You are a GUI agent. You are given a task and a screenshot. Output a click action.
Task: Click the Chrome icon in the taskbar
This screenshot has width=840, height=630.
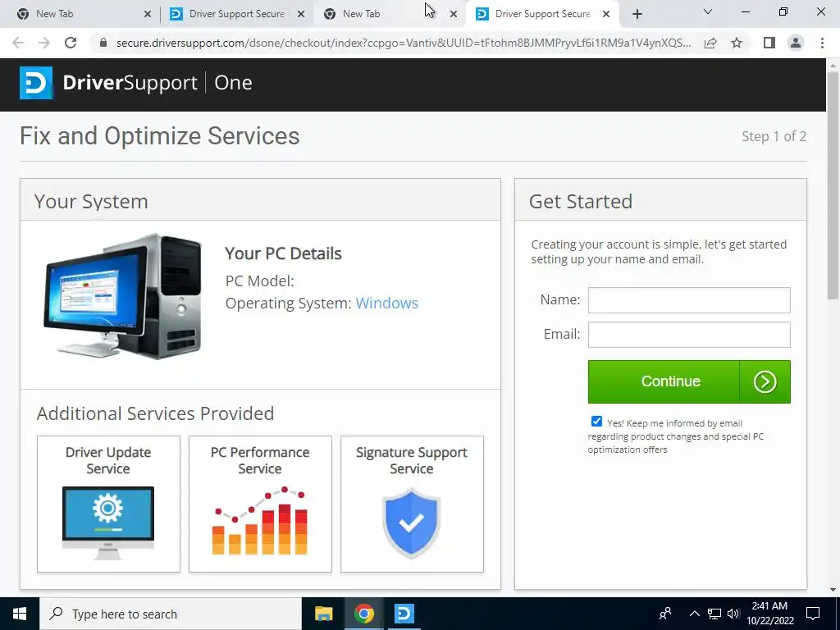click(363, 614)
